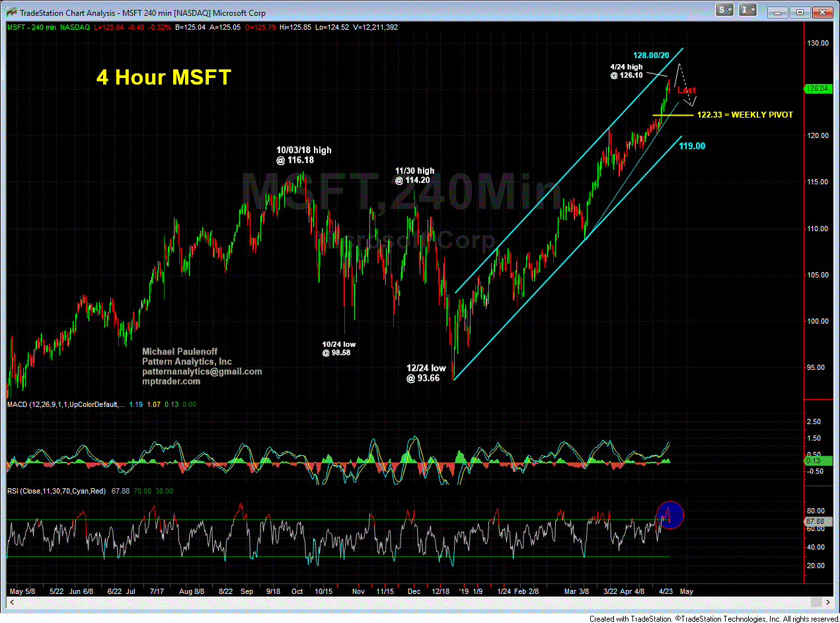Viewport: 840px width, 623px height.
Task: Click the '12/24 low @ 93.66' annotation
Action: coord(426,373)
